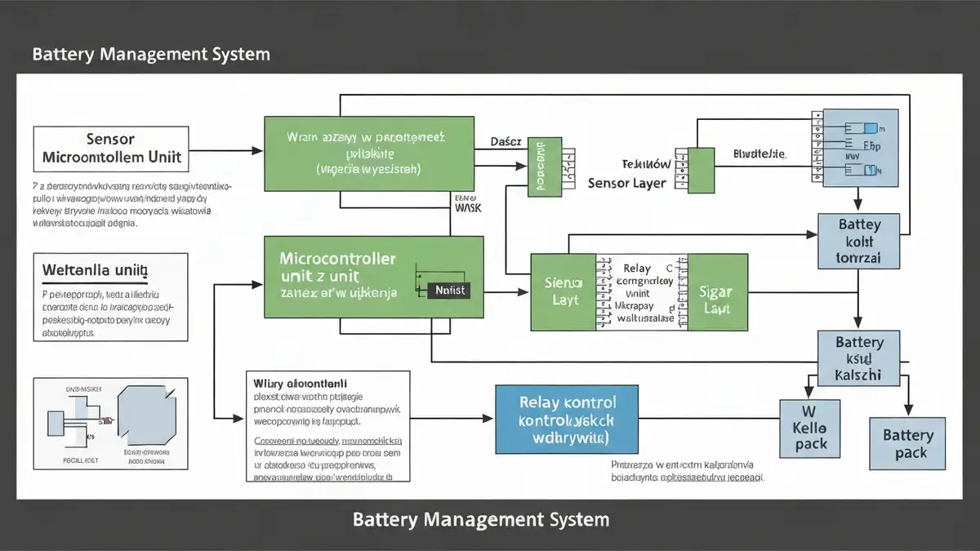Viewport: 980px width, 551px height.
Task: Click the 'WASK' label
Action: click(467, 207)
